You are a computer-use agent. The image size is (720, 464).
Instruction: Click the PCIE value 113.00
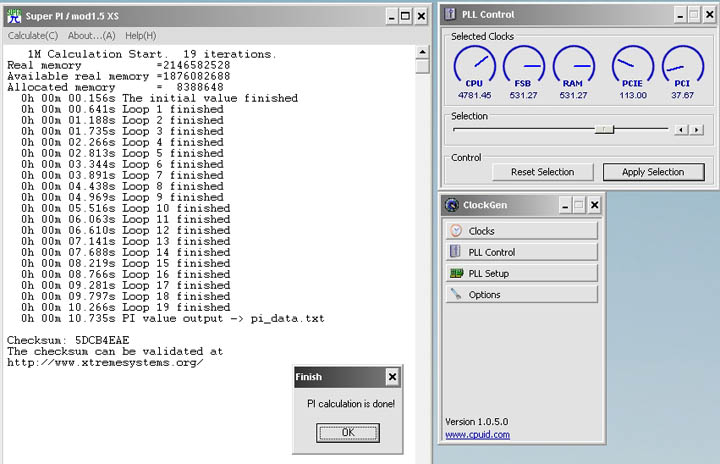click(633, 96)
